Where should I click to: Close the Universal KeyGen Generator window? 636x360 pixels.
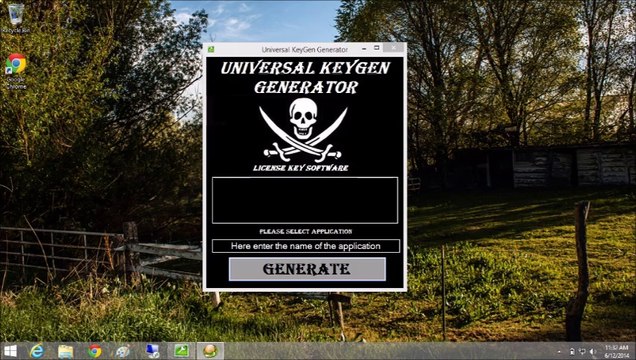tap(394, 48)
